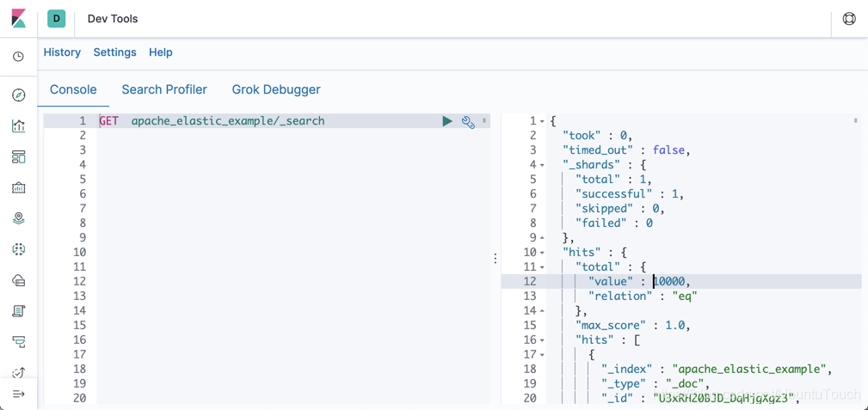Open Settings link
This screenshot has height=410, width=868.
(x=114, y=52)
